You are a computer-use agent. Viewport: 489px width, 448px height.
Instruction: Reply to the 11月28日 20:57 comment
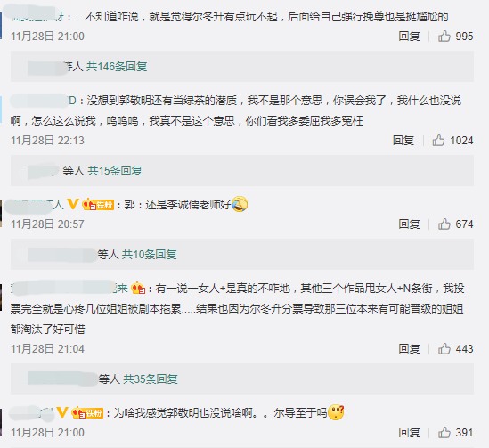[x=409, y=224]
